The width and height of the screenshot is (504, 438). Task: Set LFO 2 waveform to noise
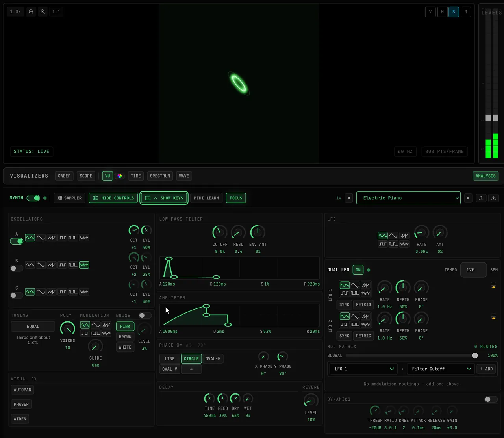point(366,324)
